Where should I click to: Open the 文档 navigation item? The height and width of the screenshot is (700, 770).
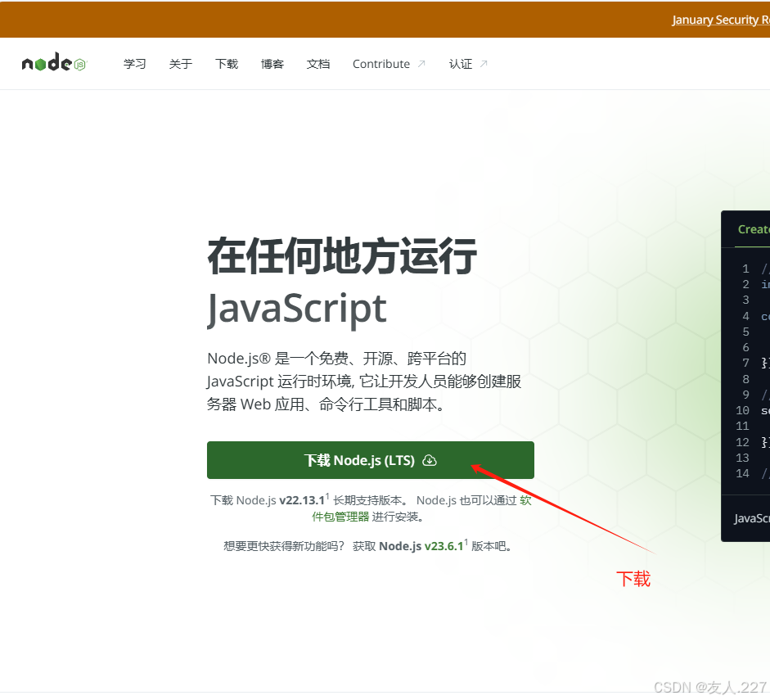tap(317, 64)
